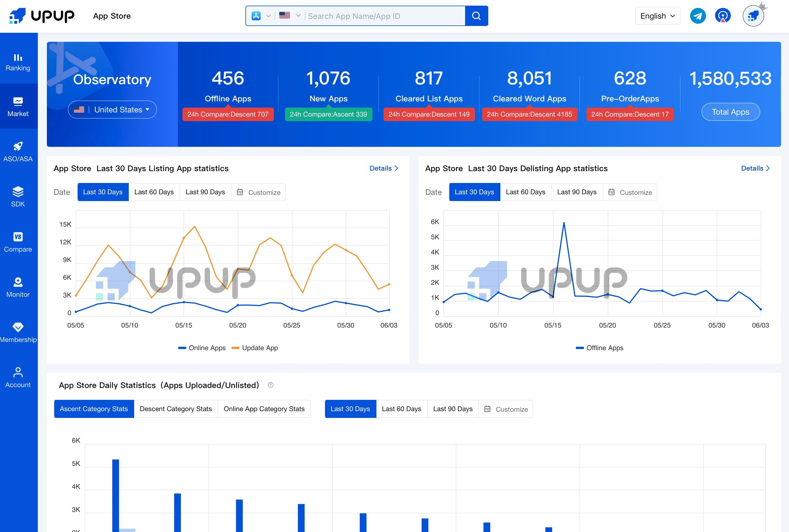Open the Telegram icon link
The height and width of the screenshot is (532, 789).
pos(698,16)
